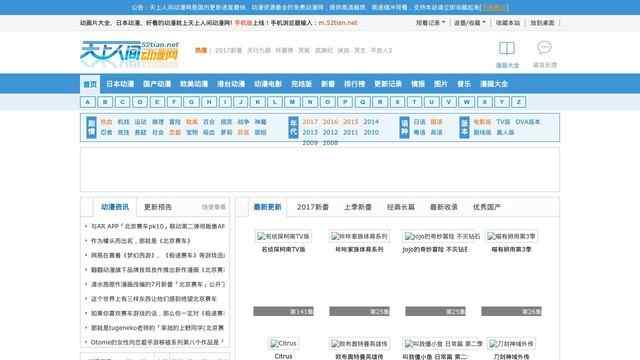Filter by letter Z

519,102
